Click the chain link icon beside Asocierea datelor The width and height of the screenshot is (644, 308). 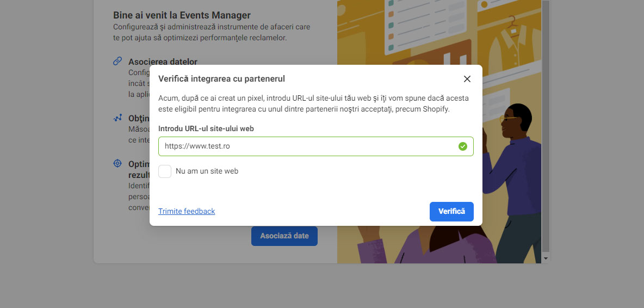pyautogui.click(x=117, y=61)
